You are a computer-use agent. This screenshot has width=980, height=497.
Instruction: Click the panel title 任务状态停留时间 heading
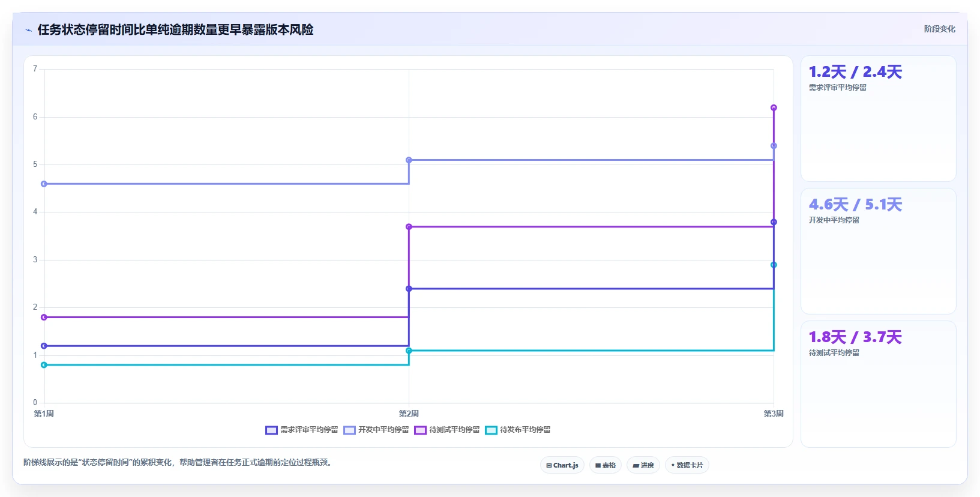175,30
